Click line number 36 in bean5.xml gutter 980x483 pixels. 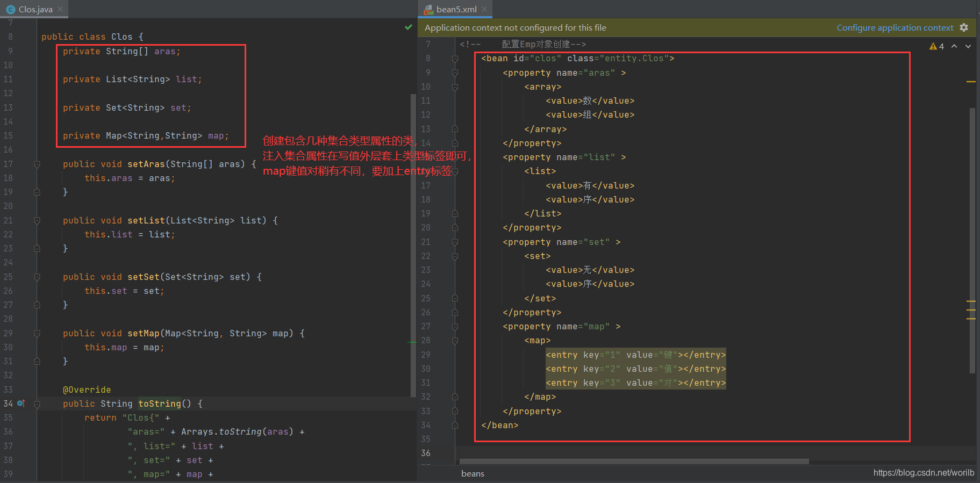pyautogui.click(x=426, y=453)
